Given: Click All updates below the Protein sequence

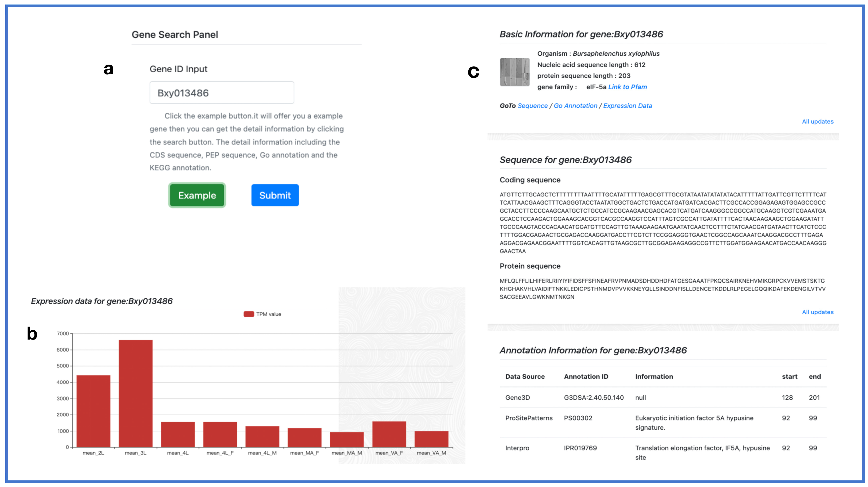Looking at the screenshot, I should click(x=817, y=312).
